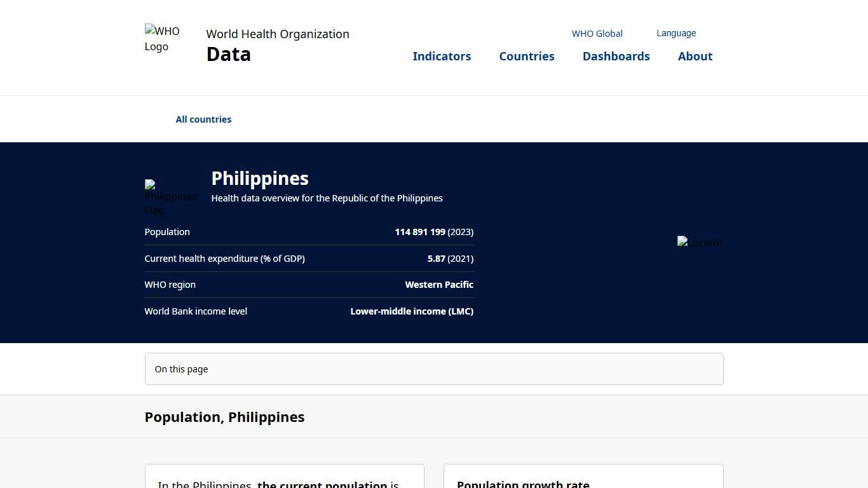This screenshot has height=488, width=868.
Task: Open the Language selector
Action: [x=676, y=33]
